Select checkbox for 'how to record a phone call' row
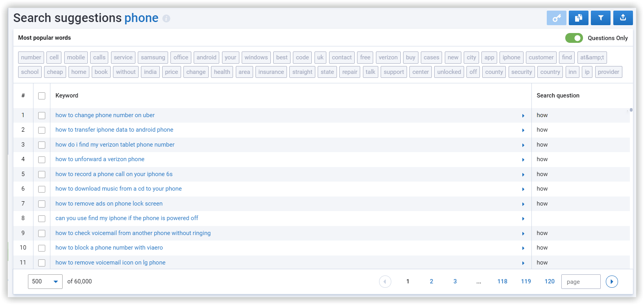 42,175
